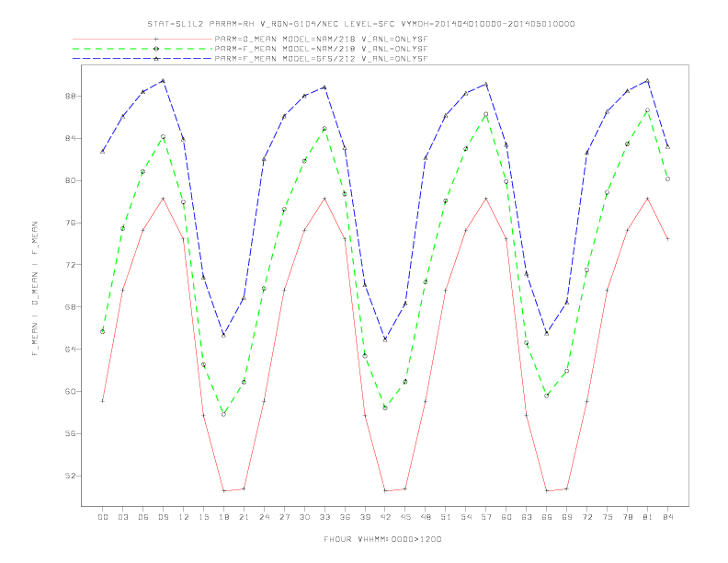
Task: Click the y-axis tick label 88
Action: point(71,97)
